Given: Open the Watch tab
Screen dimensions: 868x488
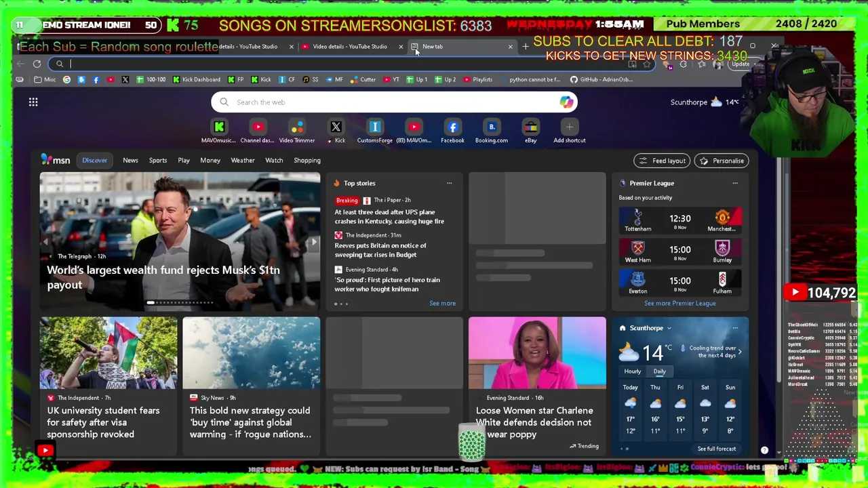Looking at the screenshot, I should click(x=274, y=161).
